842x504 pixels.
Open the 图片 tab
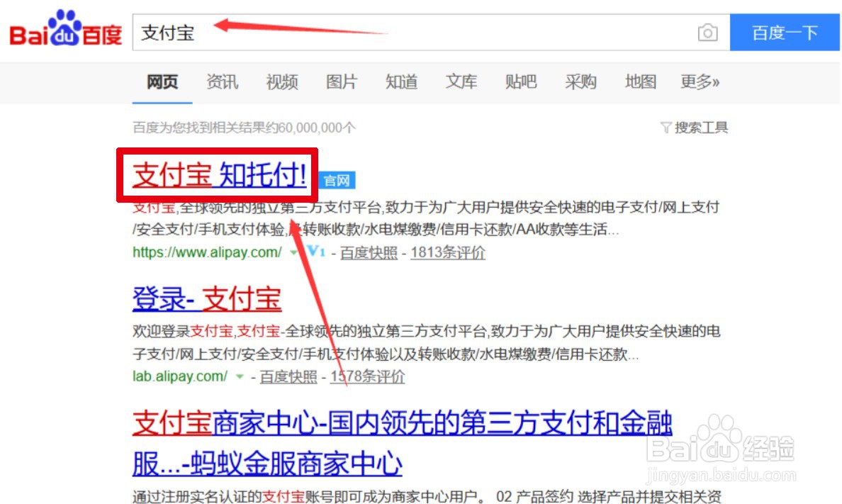(342, 82)
